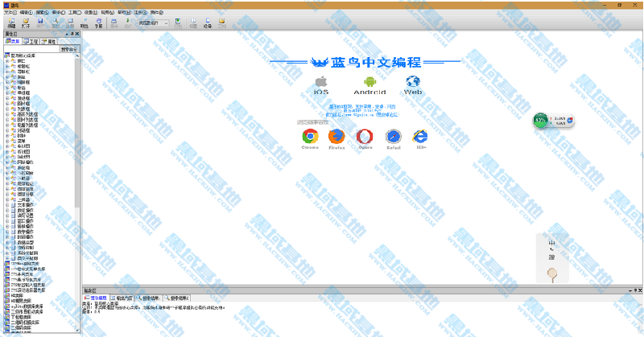The width and height of the screenshot is (644, 337).
Task: Expand the 数学操作 tree node
Action: (7, 232)
